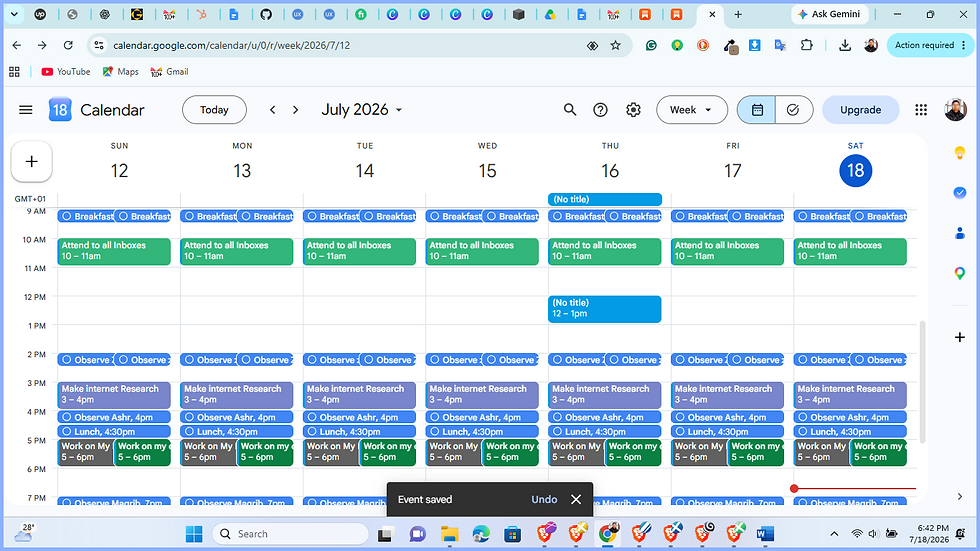
Task: Go back in browser history
Action: [x=17, y=45]
